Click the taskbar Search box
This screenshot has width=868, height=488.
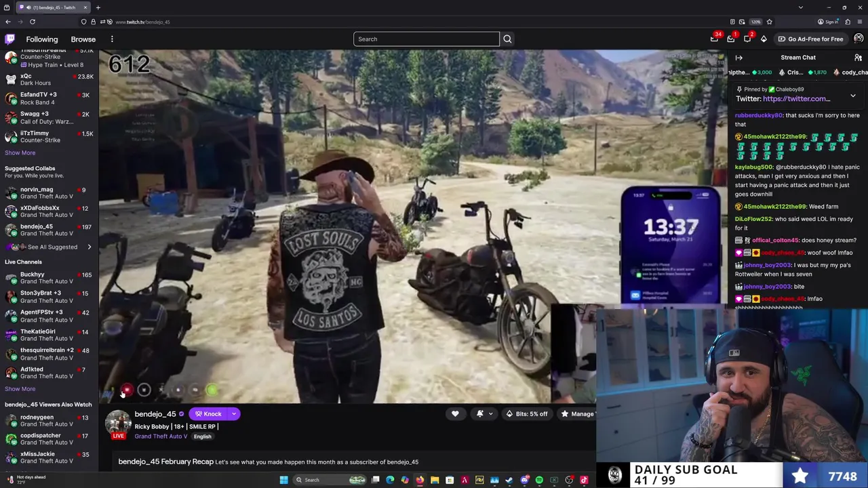pyautogui.click(x=330, y=480)
